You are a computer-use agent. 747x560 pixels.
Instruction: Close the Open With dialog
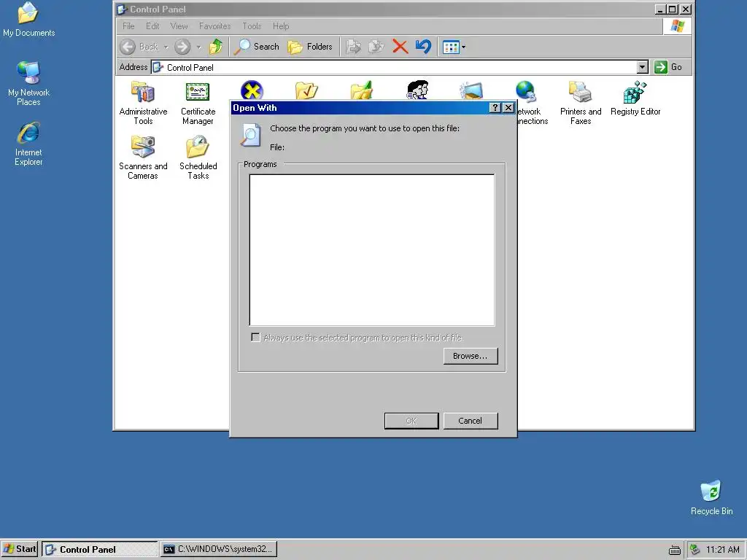(x=508, y=108)
